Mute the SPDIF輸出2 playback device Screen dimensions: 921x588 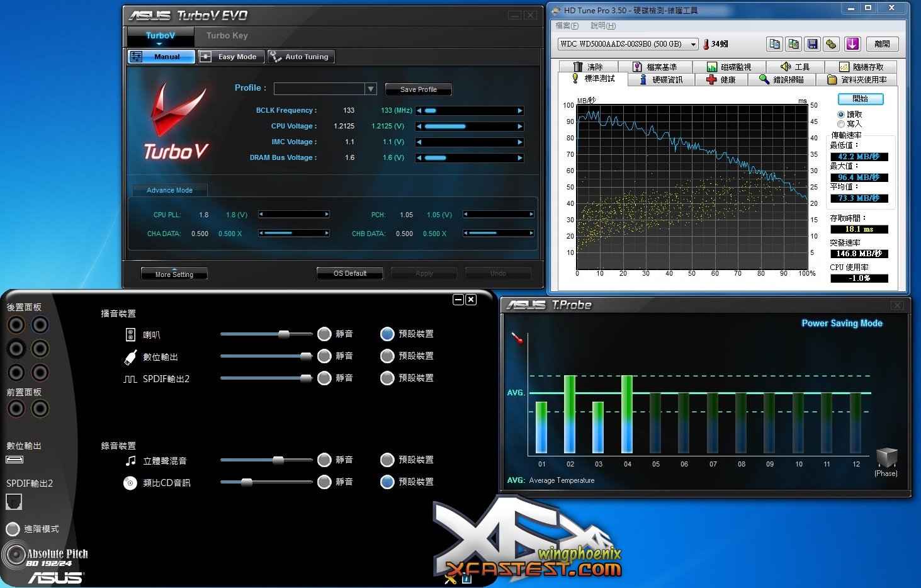[324, 378]
